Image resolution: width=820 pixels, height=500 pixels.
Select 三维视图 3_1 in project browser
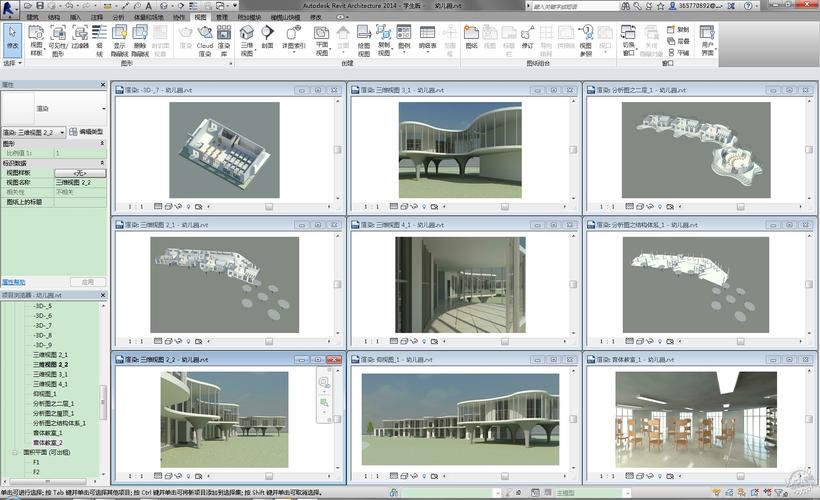click(50, 374)
